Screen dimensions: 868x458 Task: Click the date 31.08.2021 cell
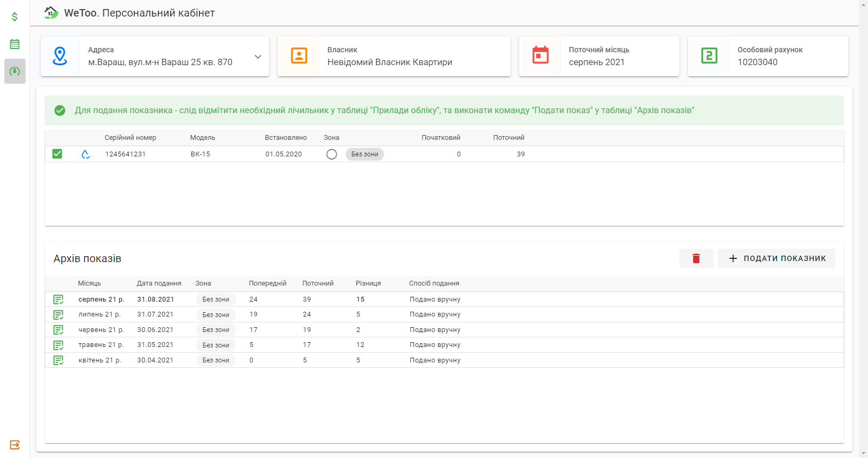click(155, 299)
